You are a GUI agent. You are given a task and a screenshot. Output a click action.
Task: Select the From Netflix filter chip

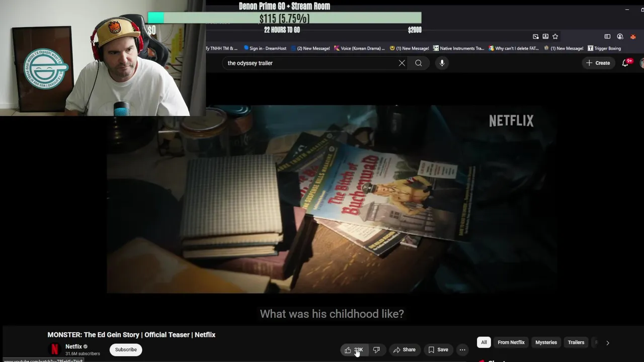click(511, 342)
